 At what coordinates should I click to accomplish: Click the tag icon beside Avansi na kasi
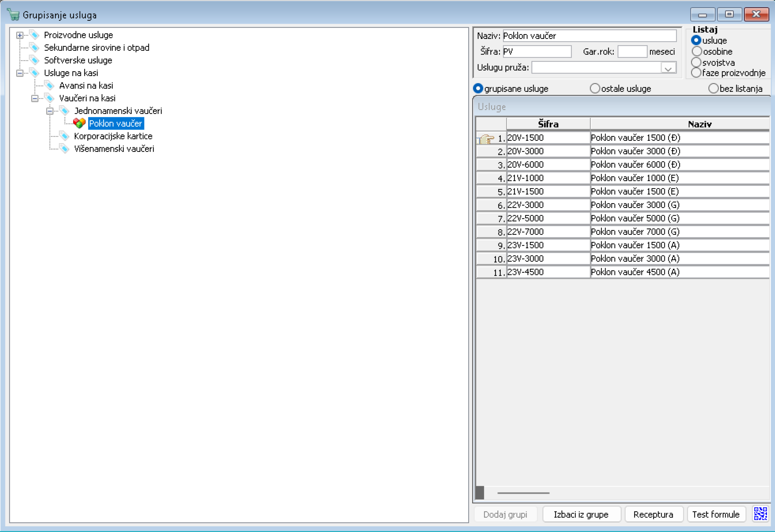pyautogui.click(x=49, y=86)
